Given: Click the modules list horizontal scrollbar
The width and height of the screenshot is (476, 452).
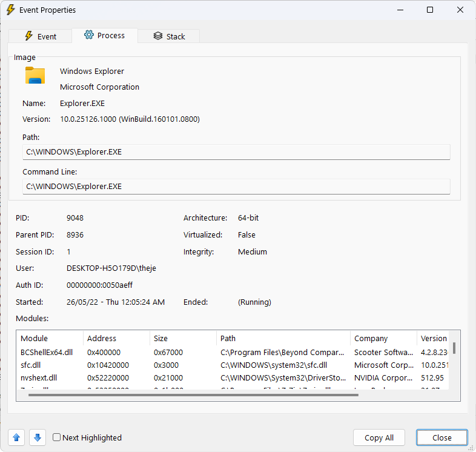Looking at the screenshot, I should point(193,395).
